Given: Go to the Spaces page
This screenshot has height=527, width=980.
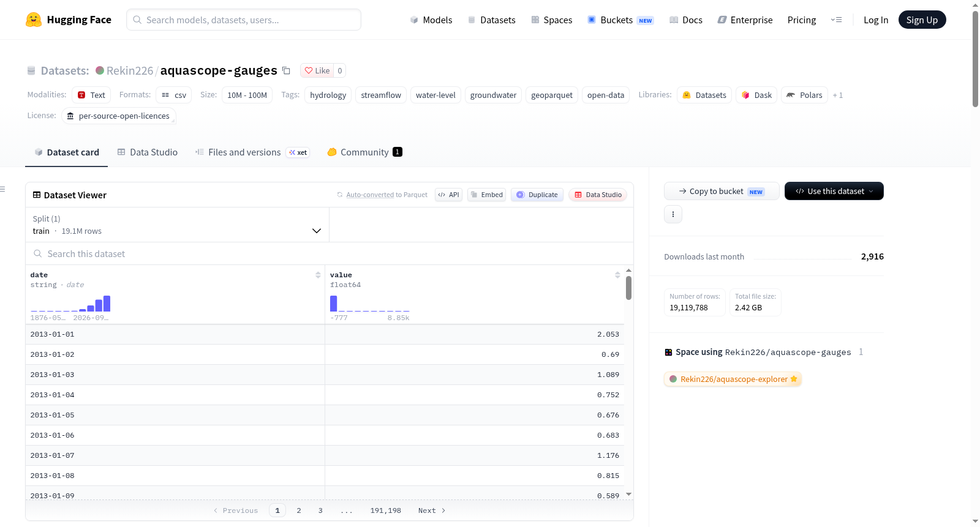Looking at the screenshot, I should (x=551, y=20).
